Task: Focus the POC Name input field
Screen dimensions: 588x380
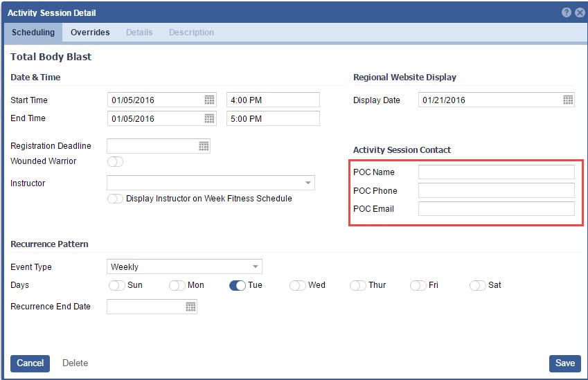Action: pos(496,172)
